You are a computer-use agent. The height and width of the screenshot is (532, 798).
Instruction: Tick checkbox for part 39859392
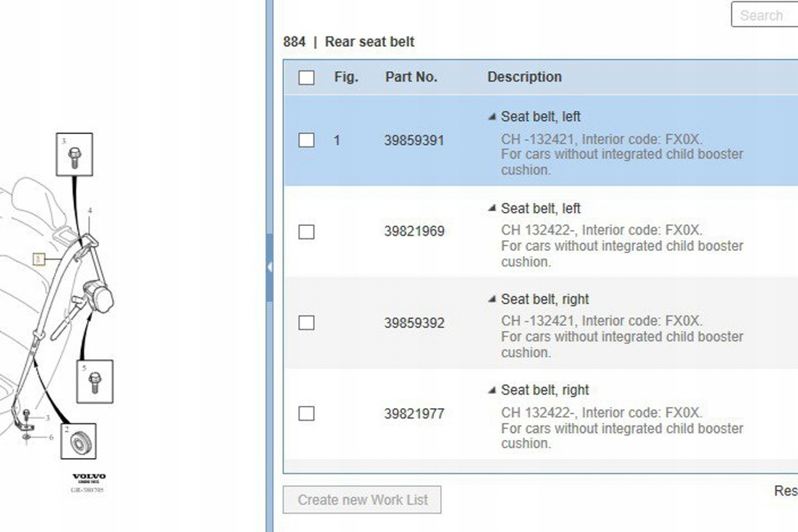[x=306, y=322]
